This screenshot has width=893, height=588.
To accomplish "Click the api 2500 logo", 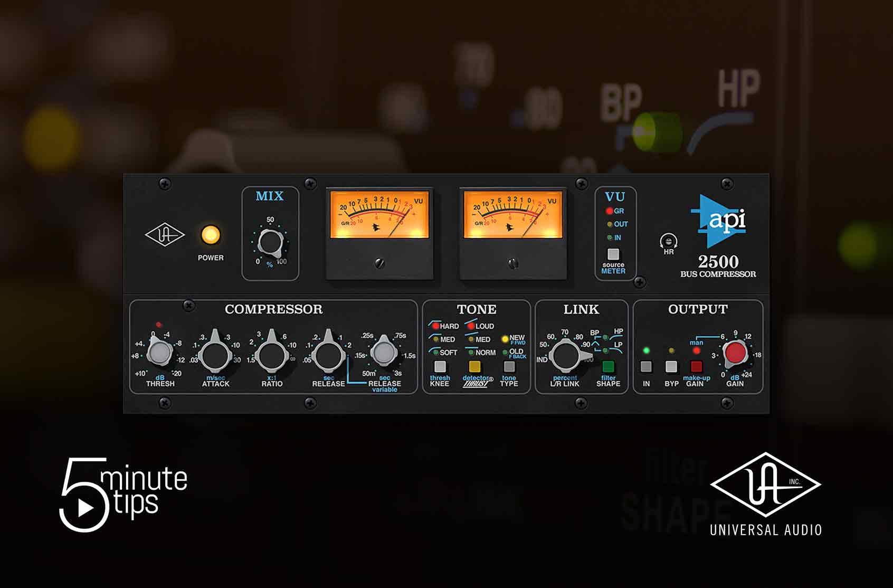I will click(718, 222).
